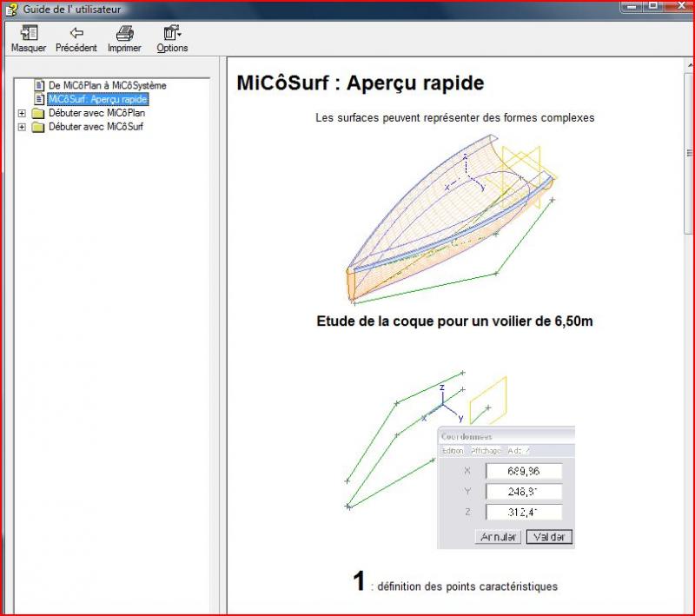Minimize the Guide de l'utilisateur window
This screenshot has height=616, width=695.
coord(632,6)
